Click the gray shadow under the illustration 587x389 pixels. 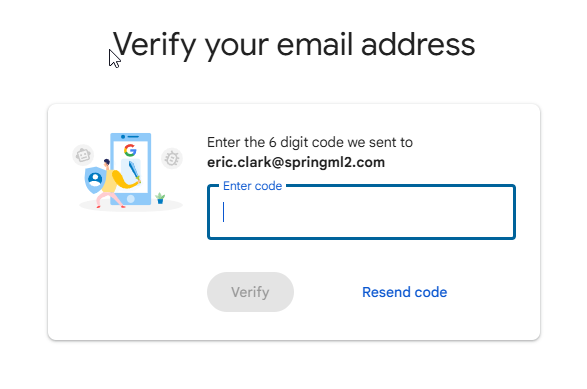pyautogui.click(x=131, y=206)
